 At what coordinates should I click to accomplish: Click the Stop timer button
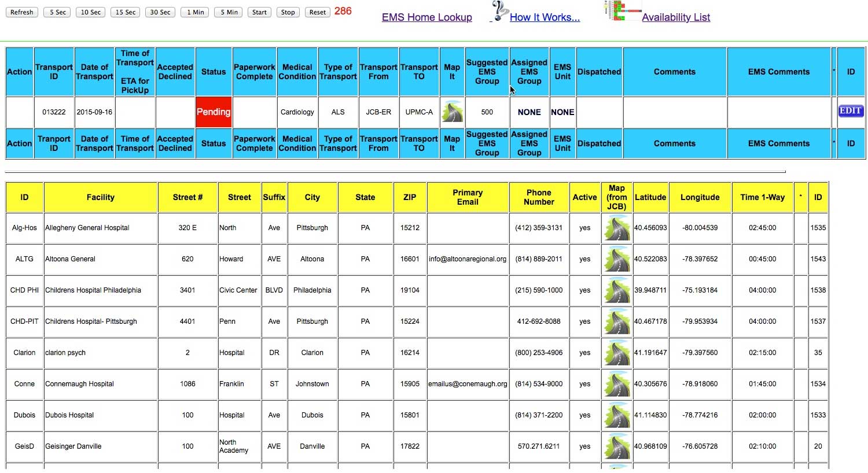tap(288, 12)
